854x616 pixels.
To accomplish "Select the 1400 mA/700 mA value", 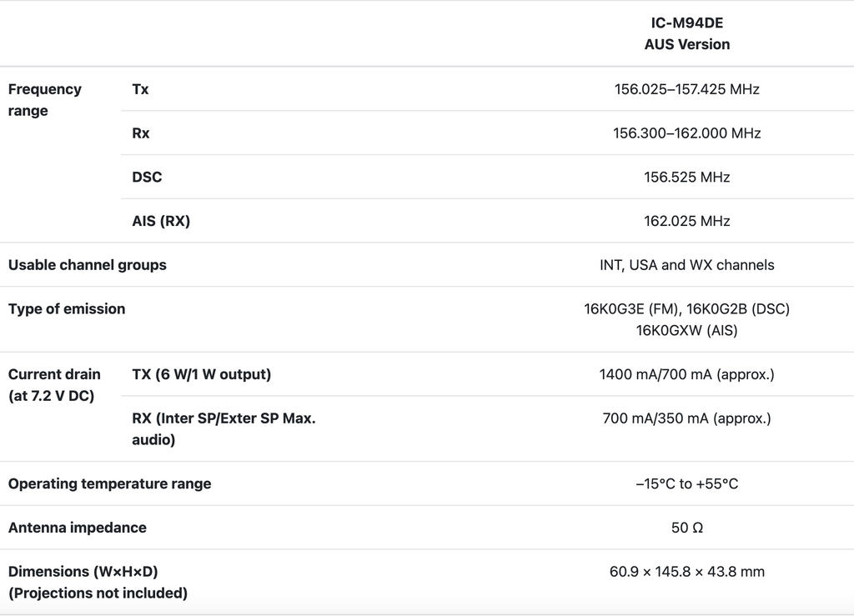I will (x=686, y=375).
